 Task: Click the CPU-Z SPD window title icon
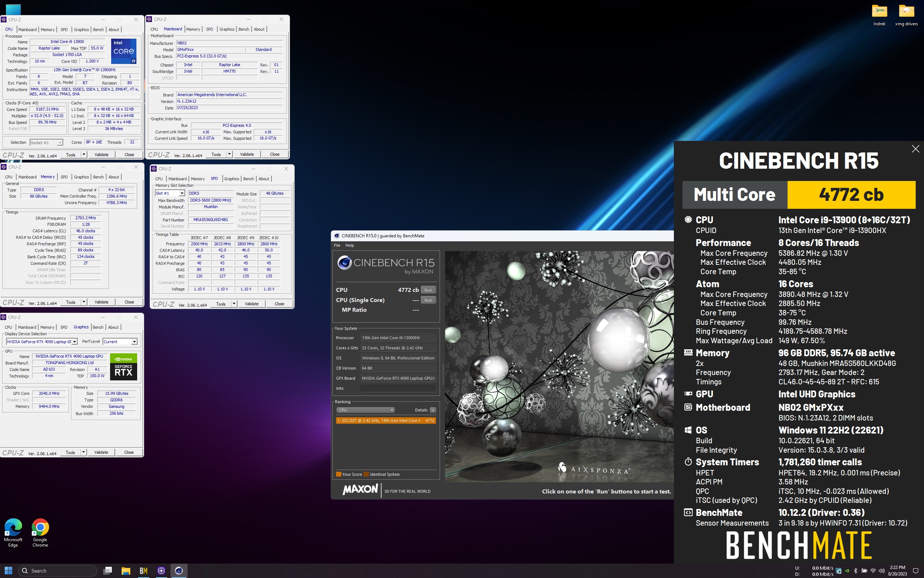pyautogui.click(x=154, y=169)
